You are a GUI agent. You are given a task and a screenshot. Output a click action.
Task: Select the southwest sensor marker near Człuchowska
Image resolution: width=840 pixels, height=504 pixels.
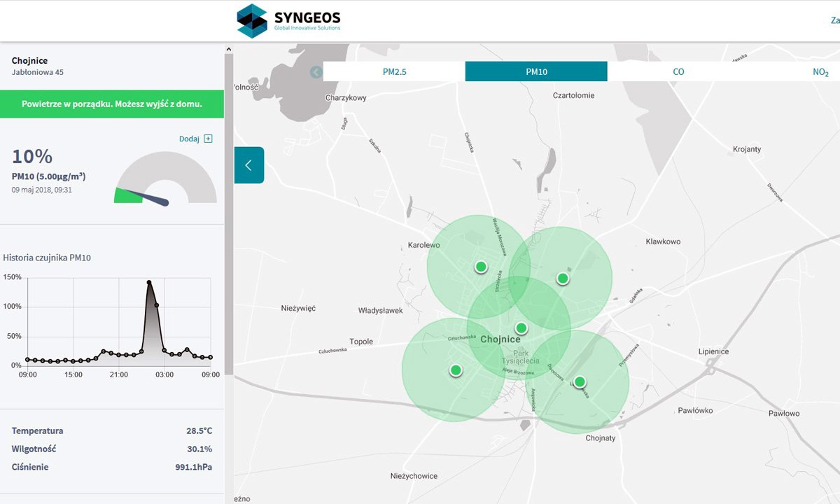[x=456, y=370]
